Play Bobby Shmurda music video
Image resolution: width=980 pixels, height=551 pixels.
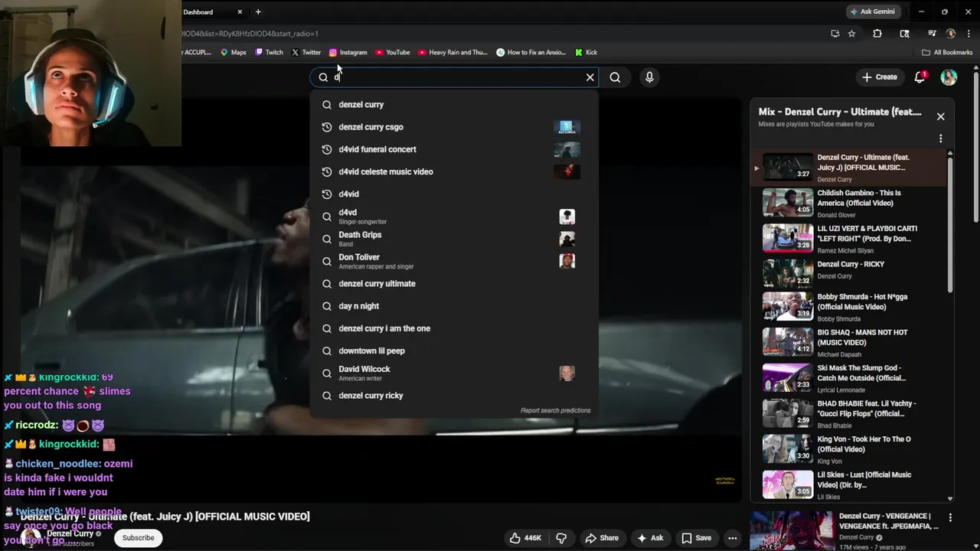pyautogui.click(x=850, y=307)
